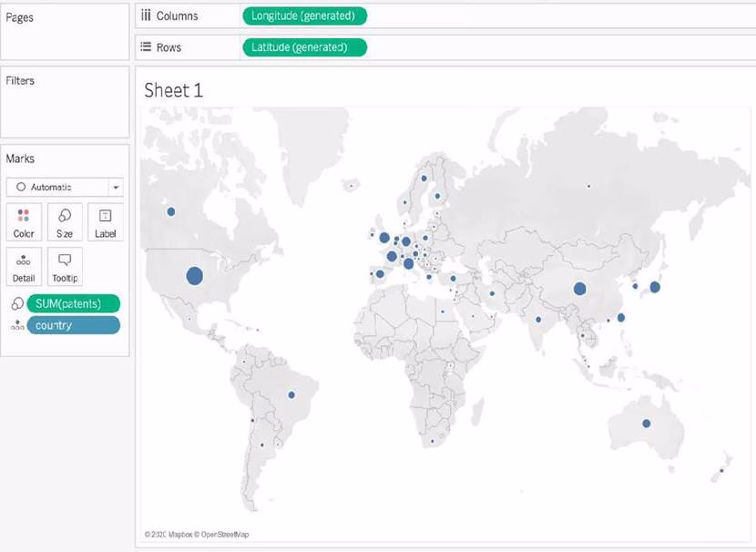Open the Size marks card
This screenshot has height=552, width=756.
[65, 221]
